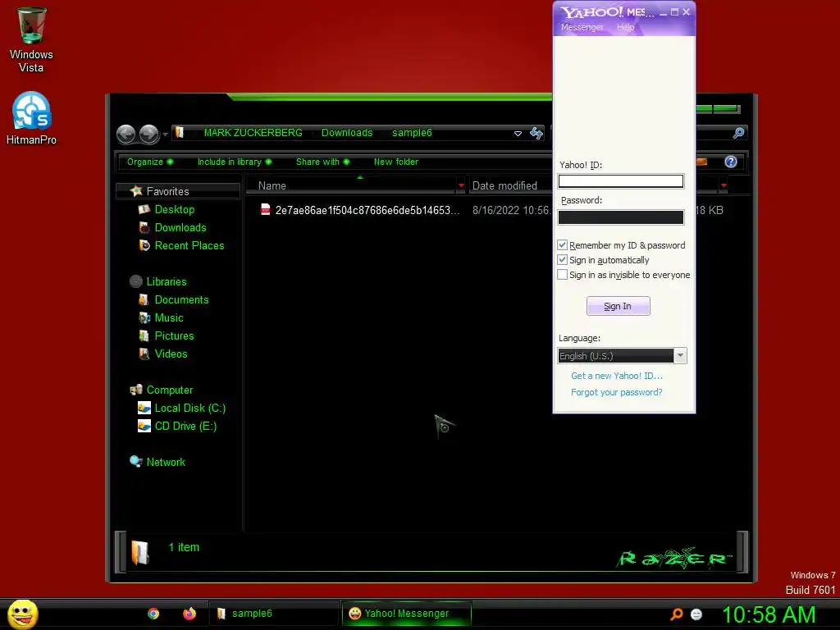Click the sample6 breadcrumb segment
This screenshot has width=840, height=630.
coord(412,133)
